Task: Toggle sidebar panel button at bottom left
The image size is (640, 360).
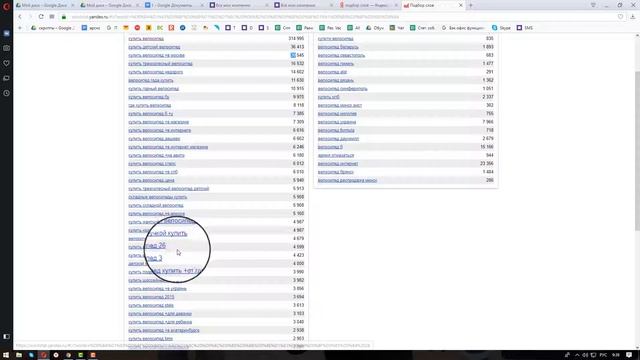Action: pos(6,337)
